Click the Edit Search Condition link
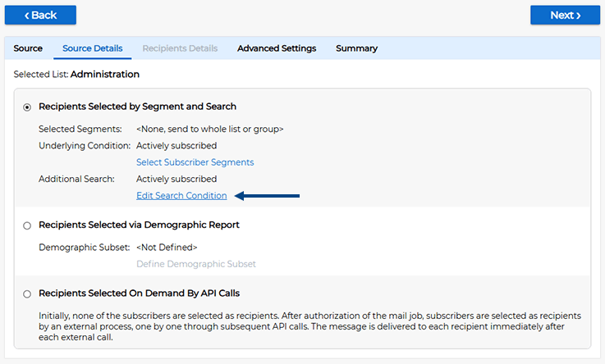Screen dimensions: 605x364 [181, 196]
